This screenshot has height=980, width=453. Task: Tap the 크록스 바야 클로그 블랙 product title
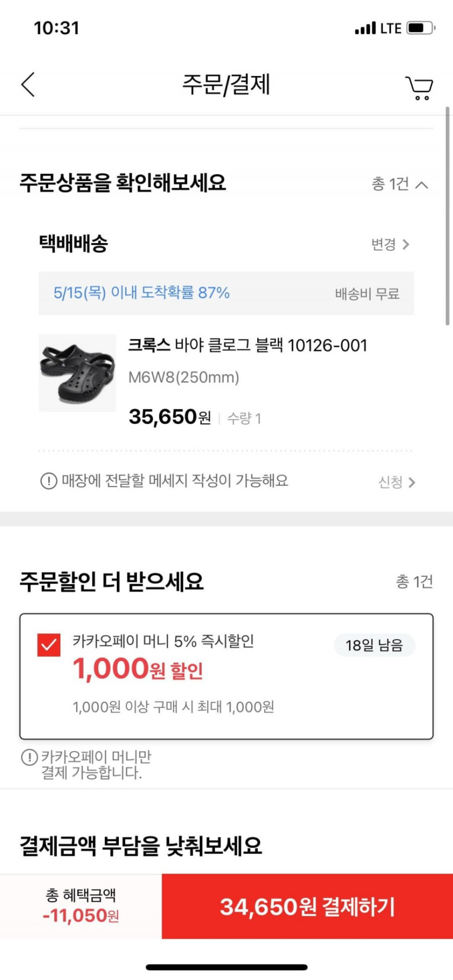[x=247, y=345]
